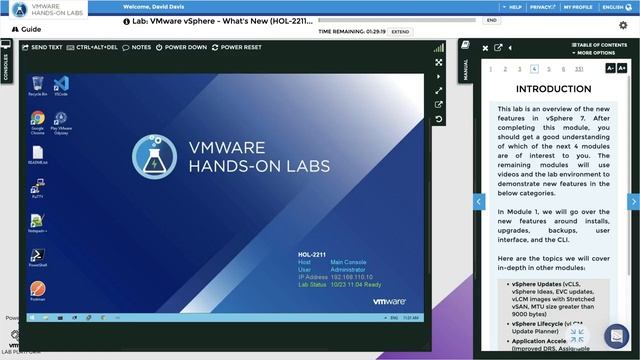Go to manual page 1
The height and width of the screenshot is (360, 640).
pos(491,69)
